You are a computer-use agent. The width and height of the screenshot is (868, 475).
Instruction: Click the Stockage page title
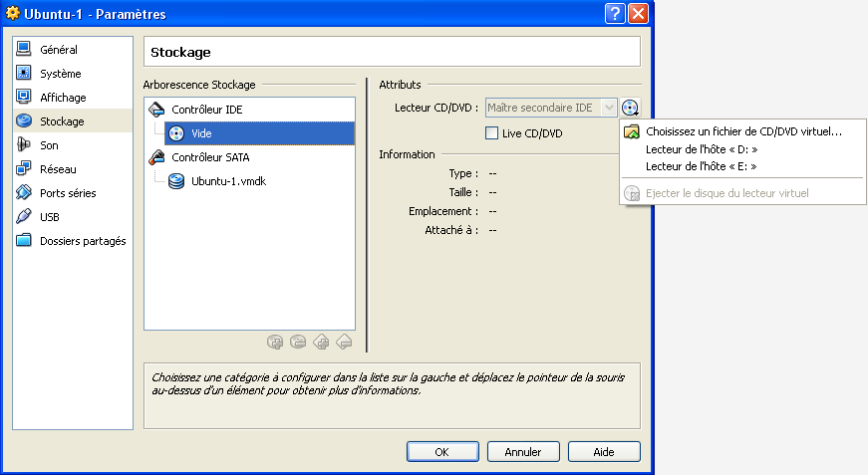180,52
